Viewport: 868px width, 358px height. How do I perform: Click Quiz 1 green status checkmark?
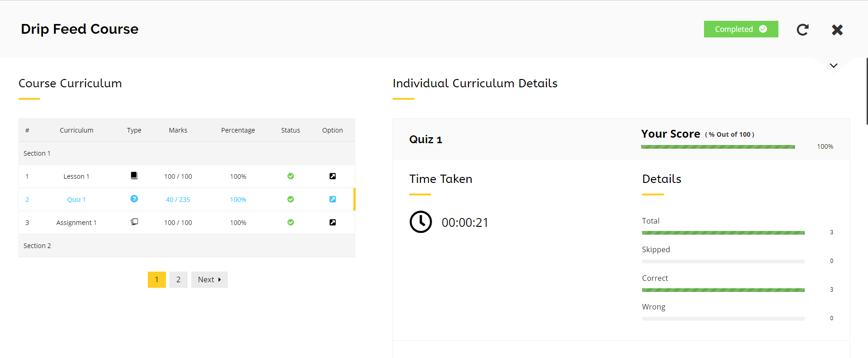(291, 199)
